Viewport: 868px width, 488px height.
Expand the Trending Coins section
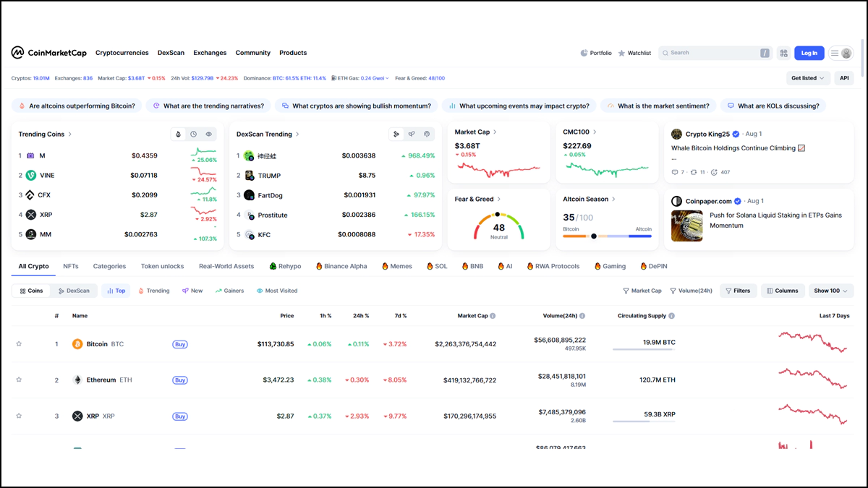[x=45, y=134]
